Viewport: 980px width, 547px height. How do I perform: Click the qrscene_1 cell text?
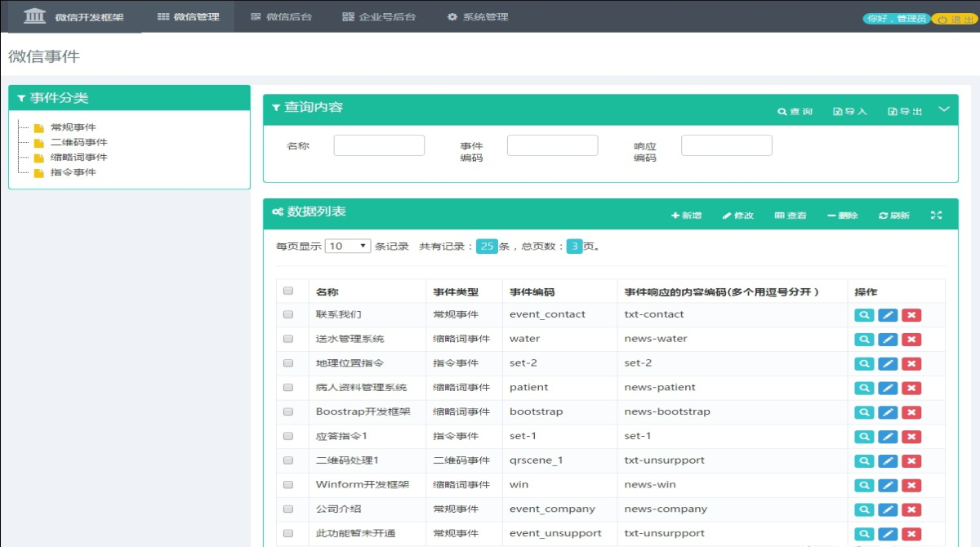click(x=536, y=460)
